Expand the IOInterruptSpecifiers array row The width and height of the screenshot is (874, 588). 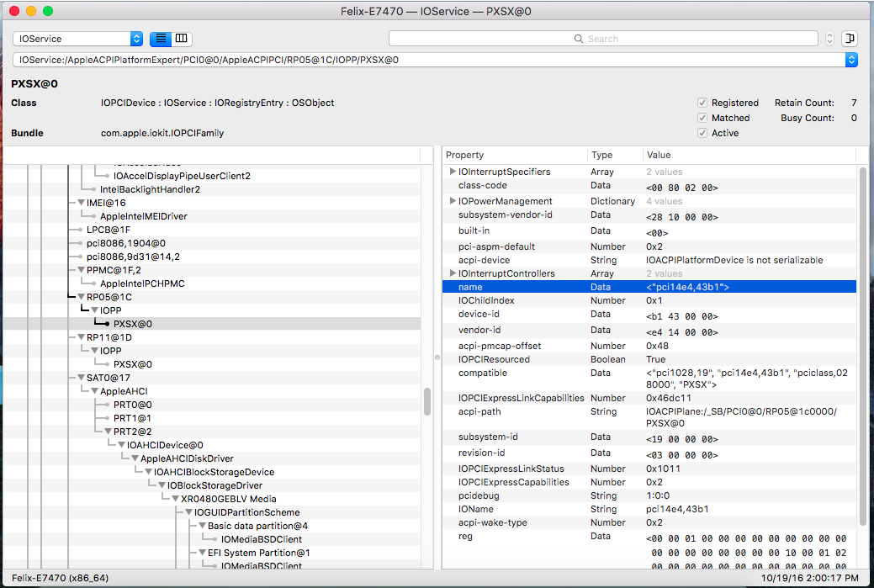(453, 172)
